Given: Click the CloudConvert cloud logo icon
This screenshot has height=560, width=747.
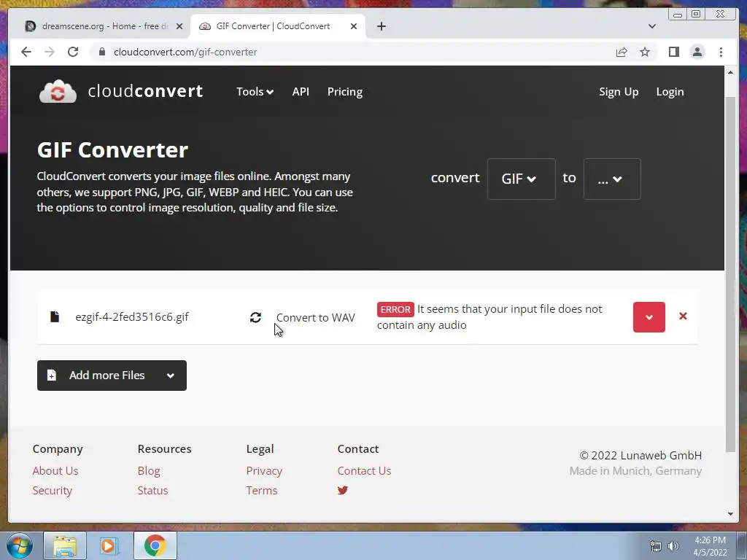Looking at the screenshot, I should click(x=58, y=91).
